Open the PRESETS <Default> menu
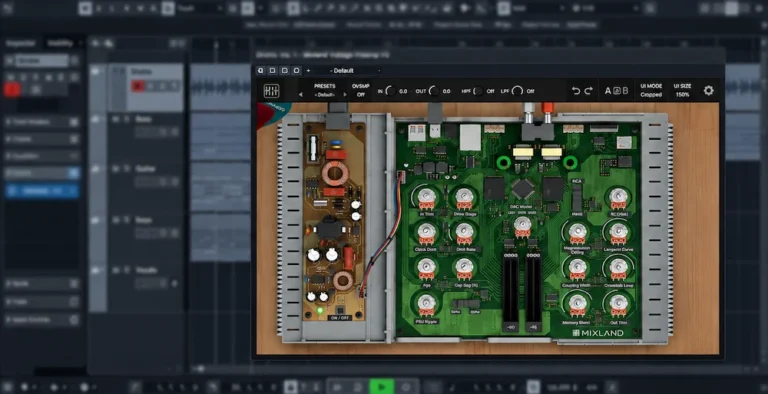The image size is (768, 394). click(x=324, y=90)
